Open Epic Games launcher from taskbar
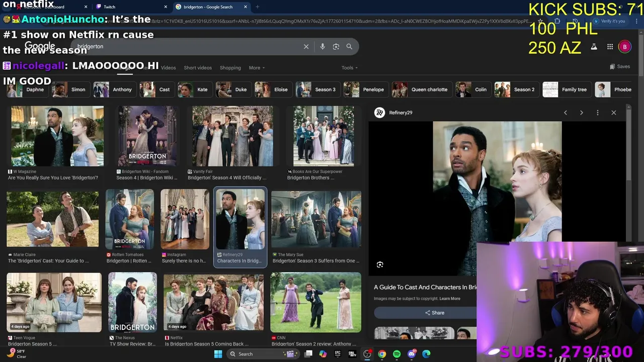This screenshot has width=644, height=362. click(x=338, y=354)
